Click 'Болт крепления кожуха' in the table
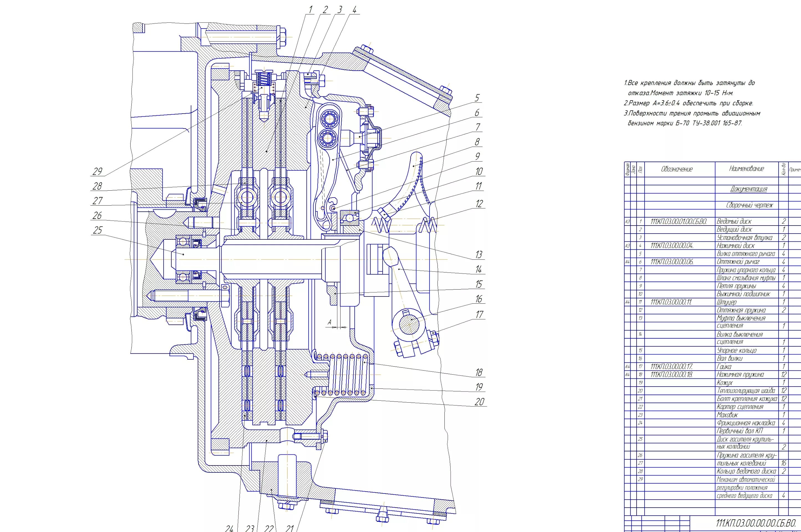This screenshot has width=801, height=532. click(x=747, y=399)
